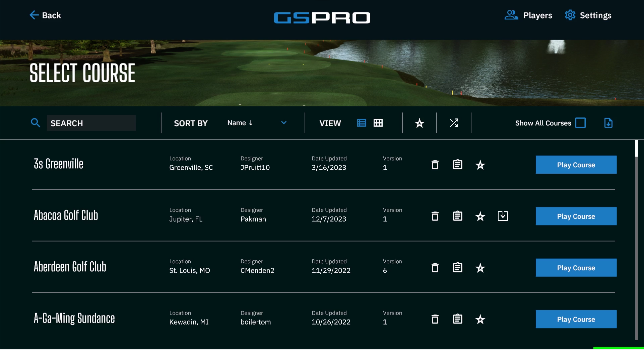Click location Greenville, SC

[191, 168]
